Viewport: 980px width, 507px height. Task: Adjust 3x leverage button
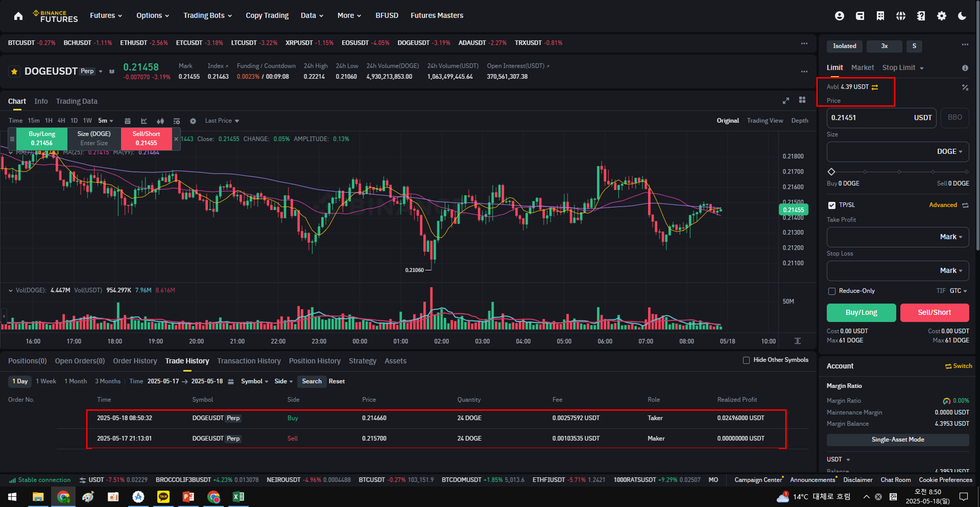[x=884, y=46]
